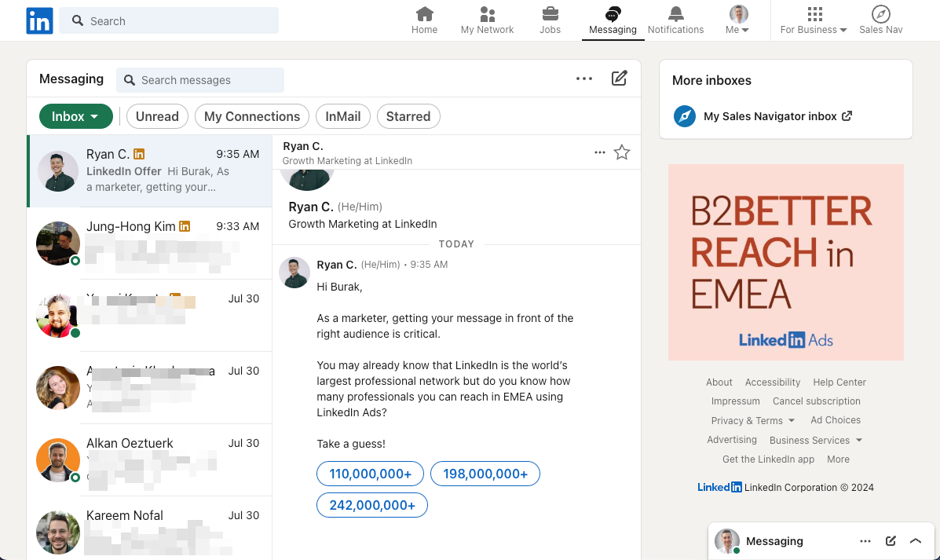940x560 pixels.
Task: Choose the 110,000,000+ answer
Action: click(371, 474)
